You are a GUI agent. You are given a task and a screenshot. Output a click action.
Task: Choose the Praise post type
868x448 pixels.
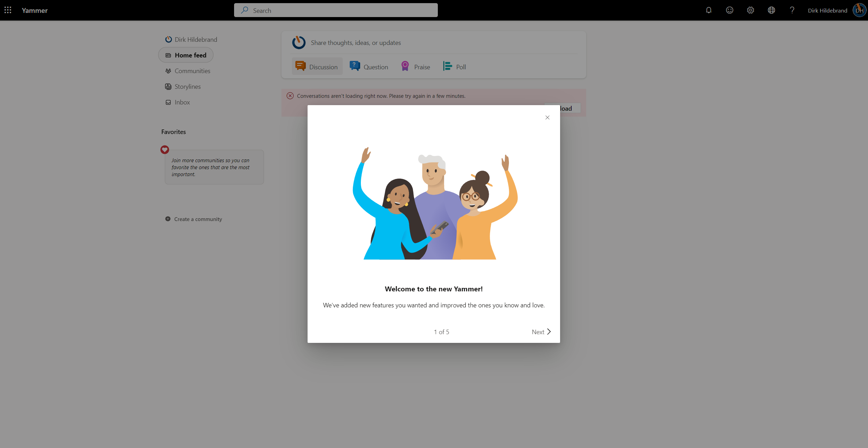416,66
